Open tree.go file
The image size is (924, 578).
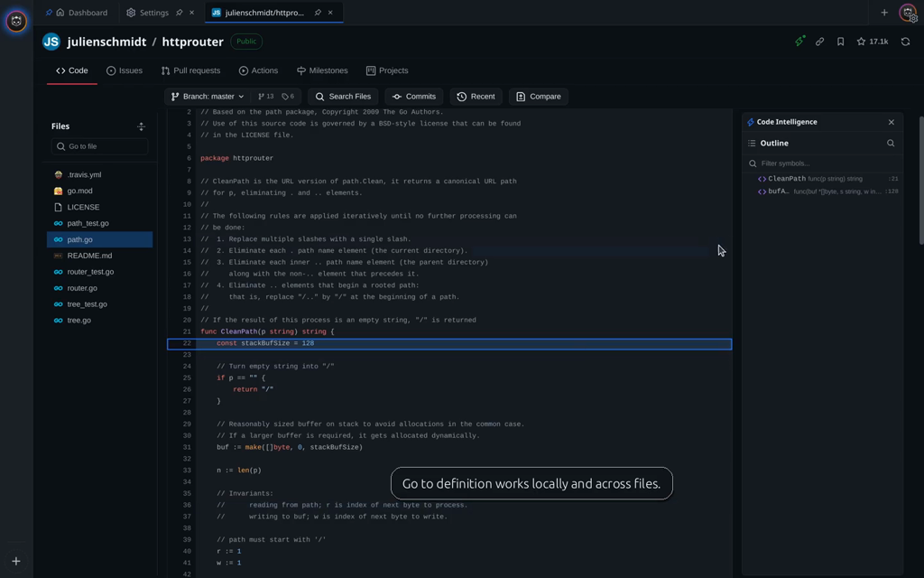tap(99, 321)
